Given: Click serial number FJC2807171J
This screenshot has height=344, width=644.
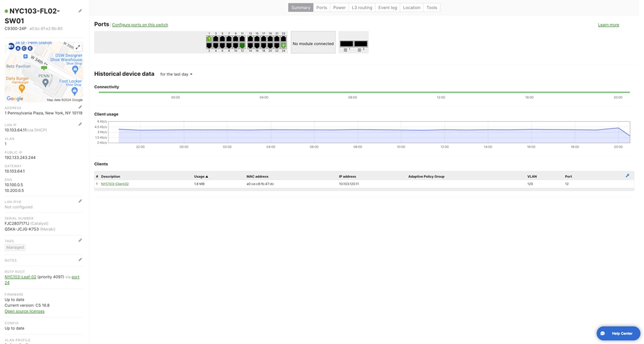Looking at the screenshot, I should coord(17,224).
